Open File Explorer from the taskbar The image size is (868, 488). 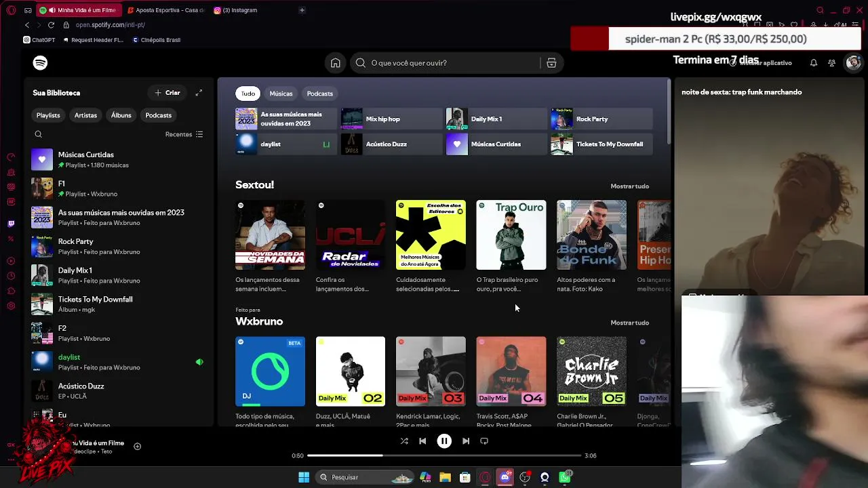tap(445, 477)
